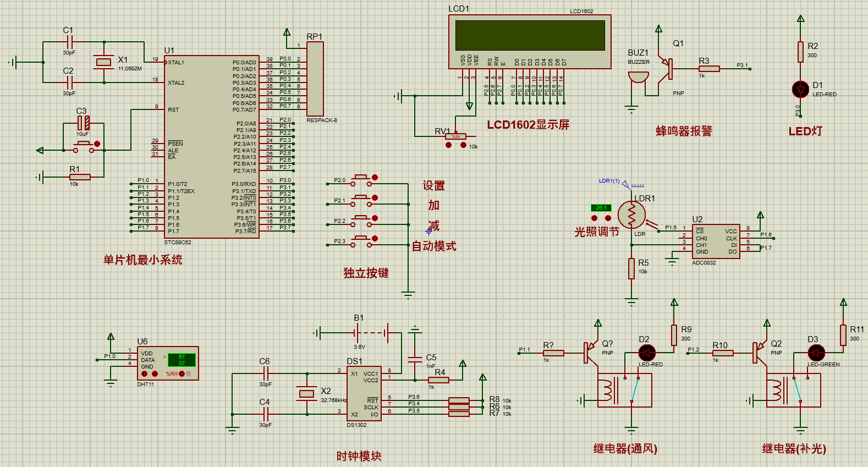Select the ADC0832 chip U2
This screenshot has width=868, height=467.
(716, 241)
